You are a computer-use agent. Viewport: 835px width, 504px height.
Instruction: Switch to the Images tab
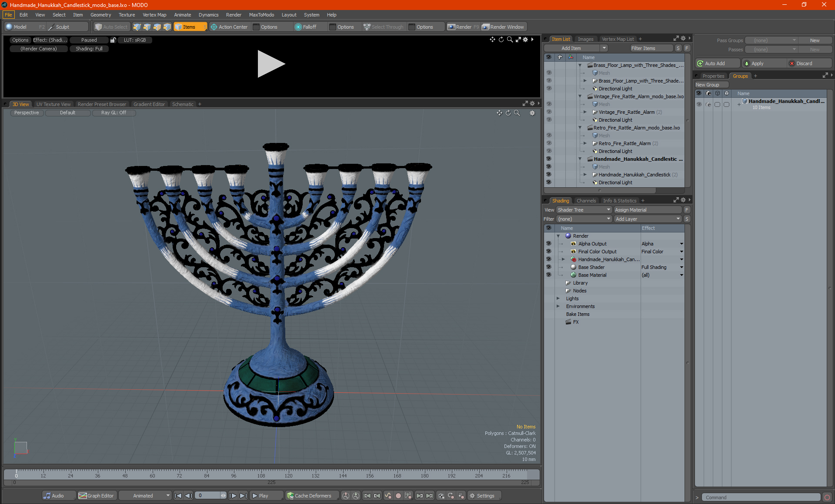(x=585, y=39)
